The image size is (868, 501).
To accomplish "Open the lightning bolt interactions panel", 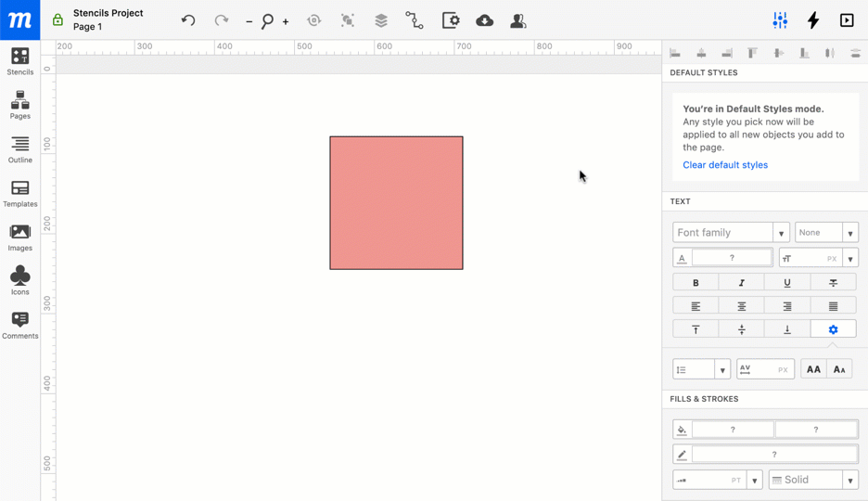I will pyautogui.click(x=813, y=20).
